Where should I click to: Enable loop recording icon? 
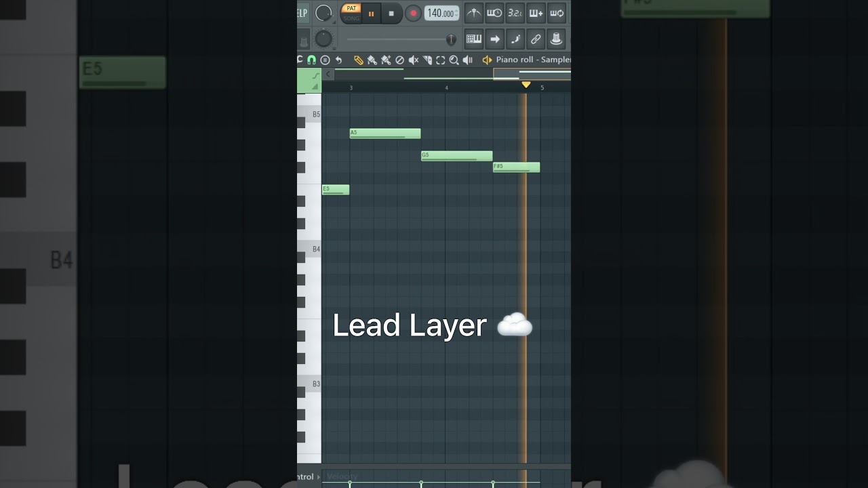[x=557, y=13]
